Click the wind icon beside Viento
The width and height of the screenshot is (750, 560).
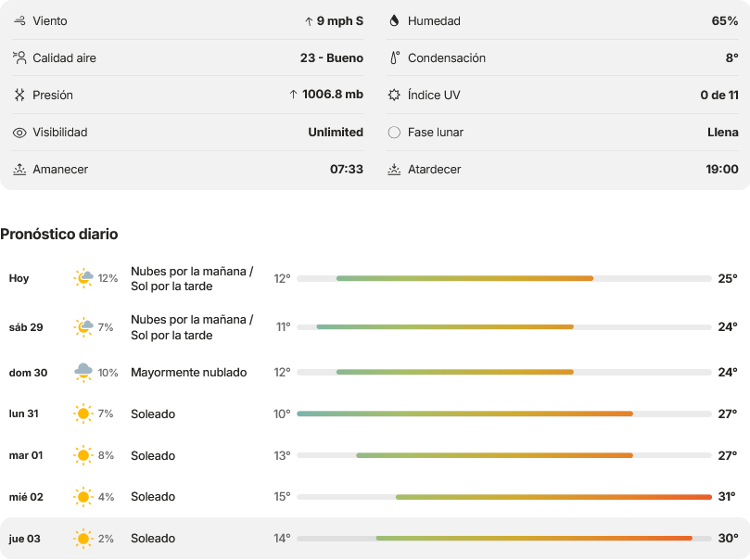[x=19, y=20]
